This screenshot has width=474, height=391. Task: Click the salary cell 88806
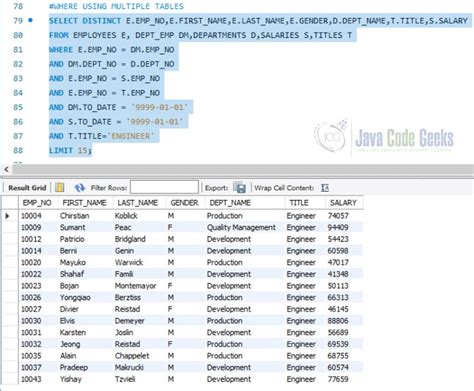pyautogui.click(x=338, y=321)
